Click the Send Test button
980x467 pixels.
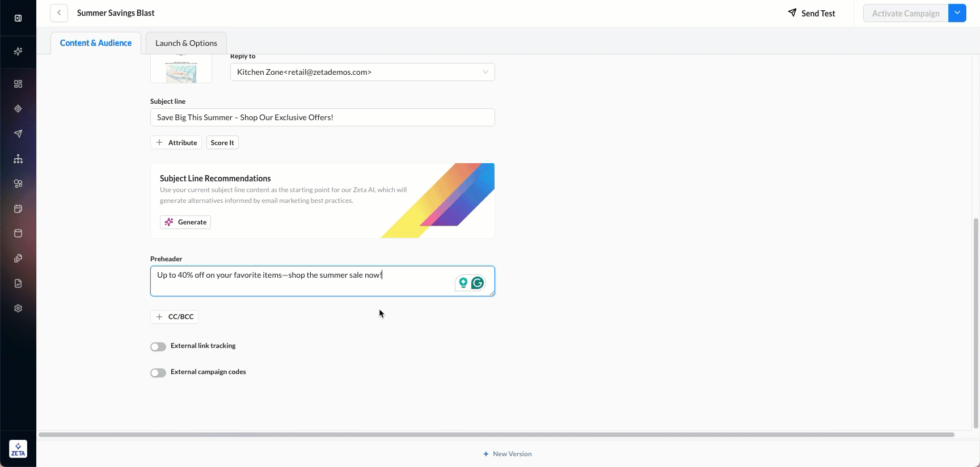tap(812, 13)
